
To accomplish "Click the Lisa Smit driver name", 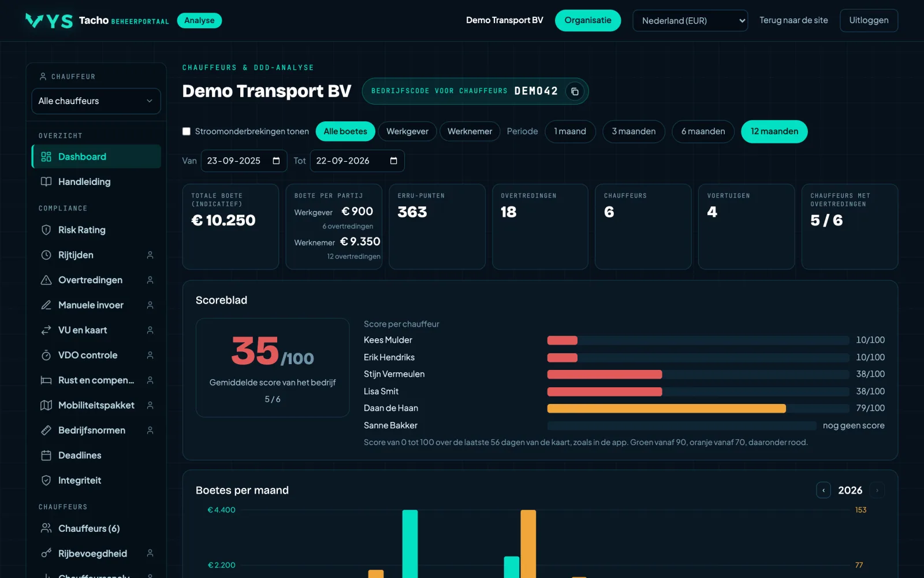I will pyautogui.click(x=381, y=391).
